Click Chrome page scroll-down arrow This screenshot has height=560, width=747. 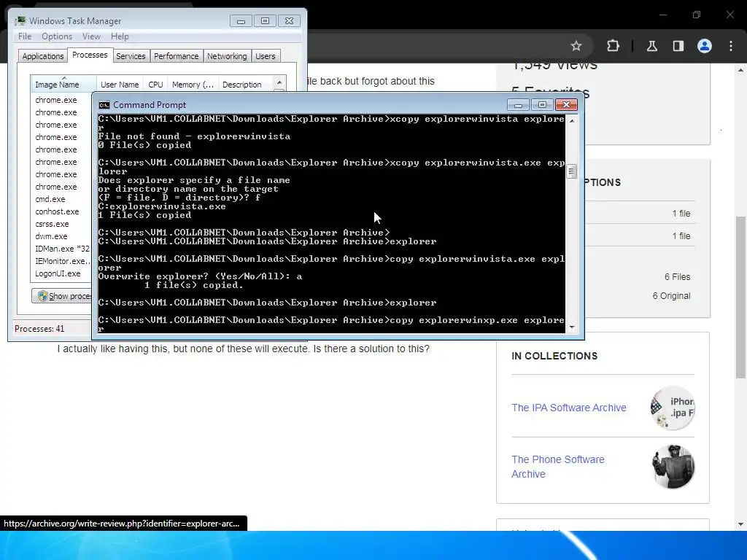click(740, 524)
